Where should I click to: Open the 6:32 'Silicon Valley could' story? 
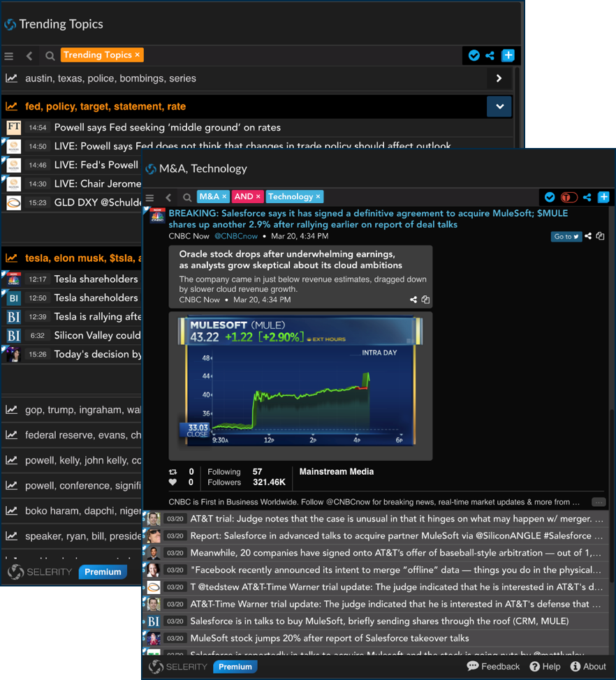click(98, 335)
